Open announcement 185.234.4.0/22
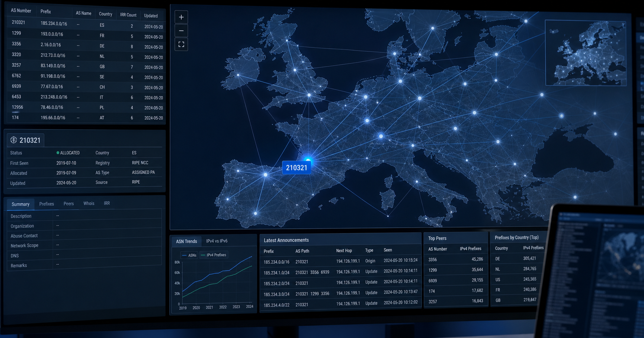This screenshot has width=644, height=338. pos(340,304)
